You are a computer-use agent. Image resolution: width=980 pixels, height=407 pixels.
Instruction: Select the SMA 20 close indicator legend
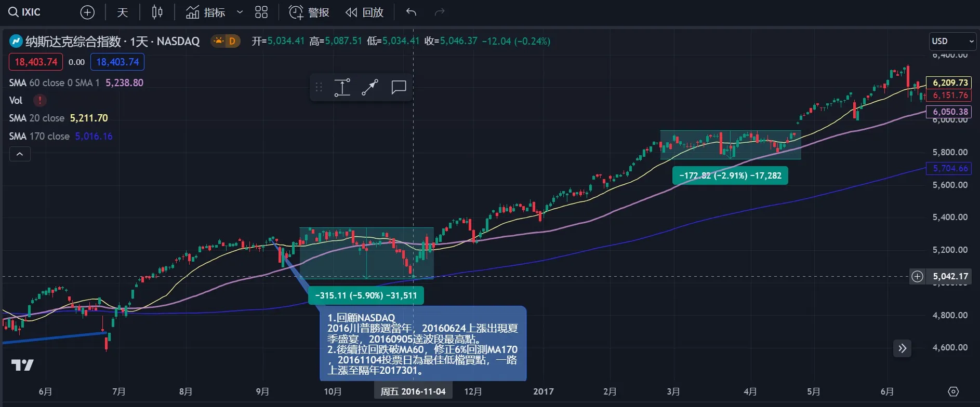coord(36,118)
